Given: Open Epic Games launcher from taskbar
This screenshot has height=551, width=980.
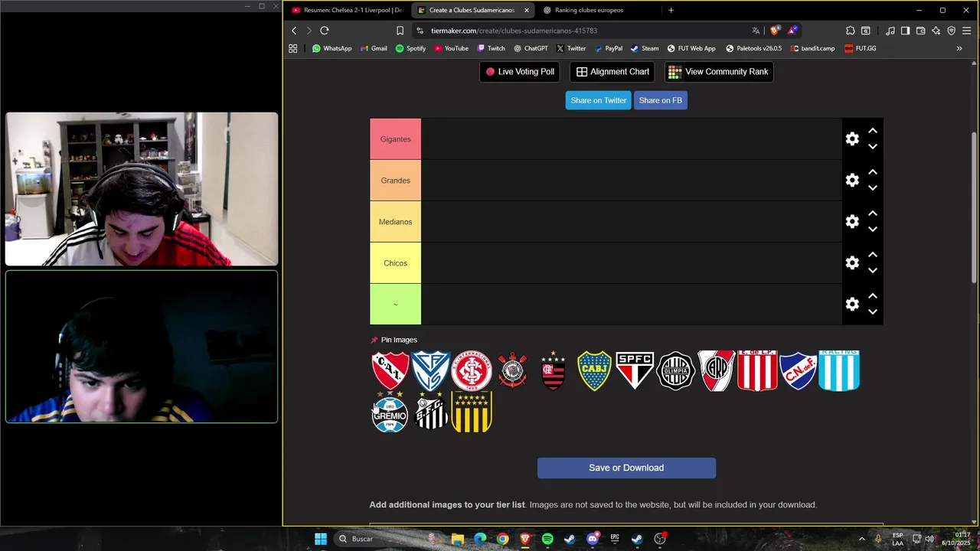Looking at the screenshot, I should coord(615,539).
